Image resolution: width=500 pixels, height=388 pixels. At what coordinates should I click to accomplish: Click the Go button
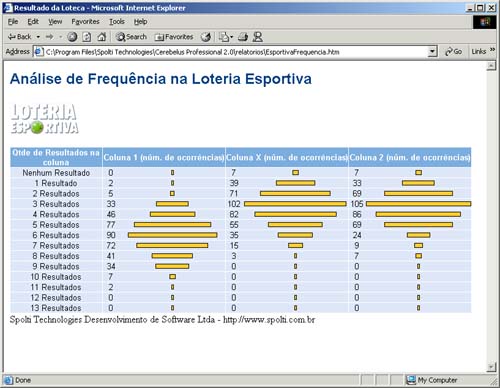[454, 52]
